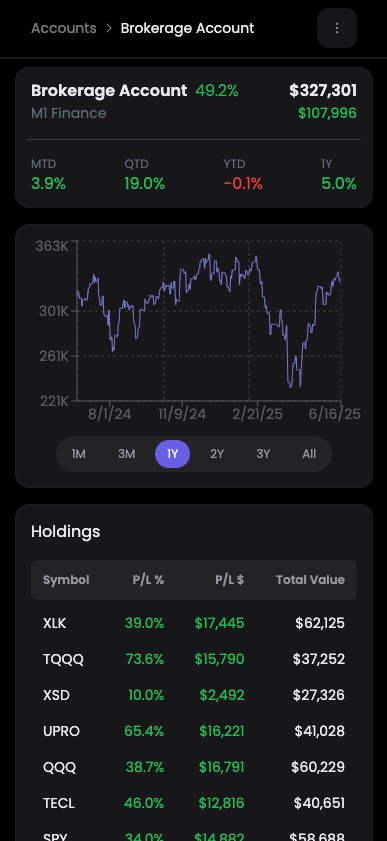387x841 pixels.
Task: Open the three-dot options menu
Action: pyautogui.click(x=337, y=28)
